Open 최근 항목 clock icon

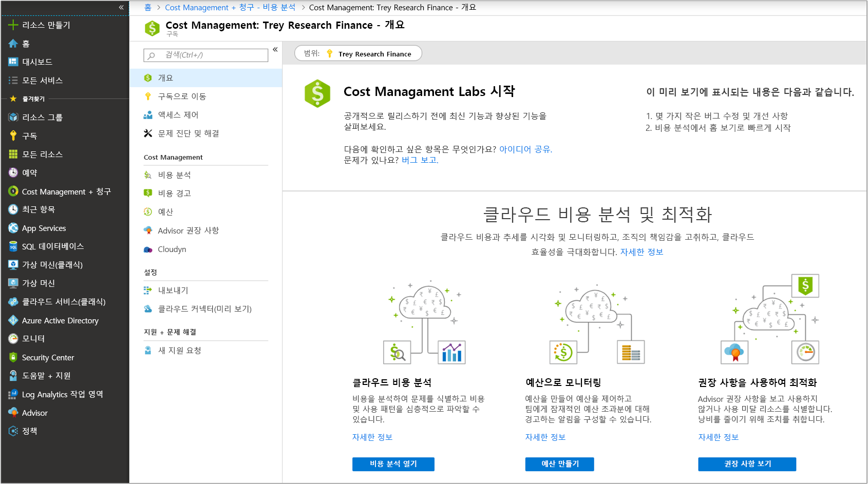pyautogui.click(x=13, y=209)
